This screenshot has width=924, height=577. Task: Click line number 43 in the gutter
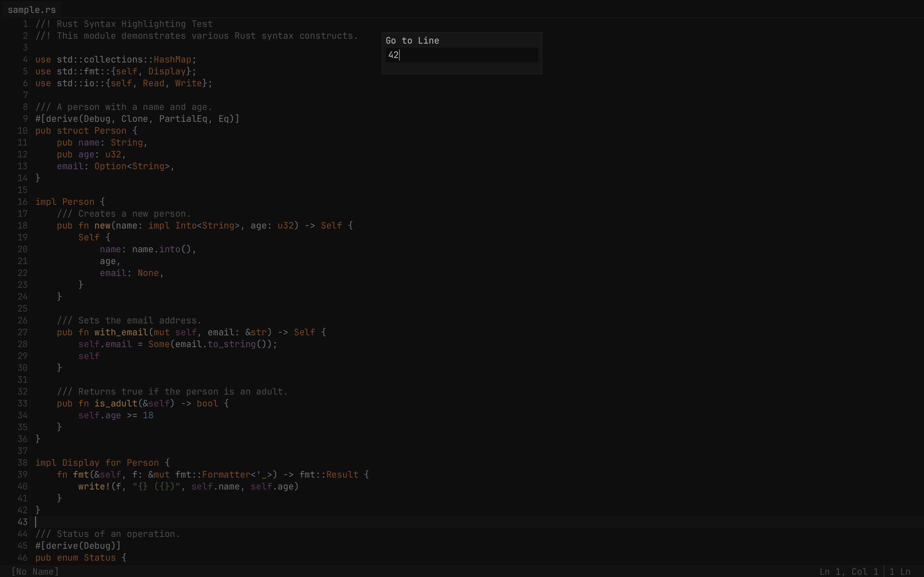22,522
